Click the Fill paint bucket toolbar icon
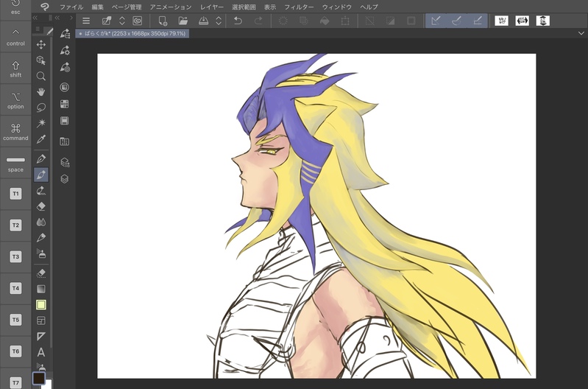588x389 pixels. point(325,21)
